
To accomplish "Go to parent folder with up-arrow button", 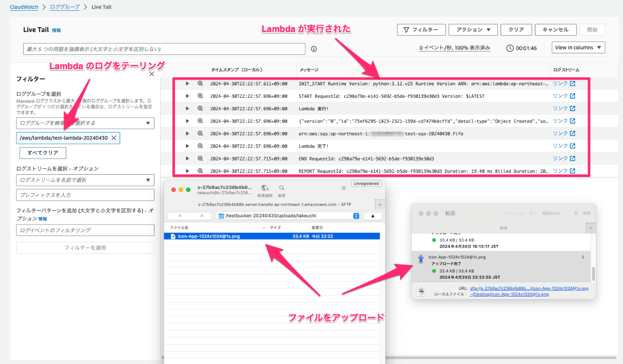I will pos(373,216).
